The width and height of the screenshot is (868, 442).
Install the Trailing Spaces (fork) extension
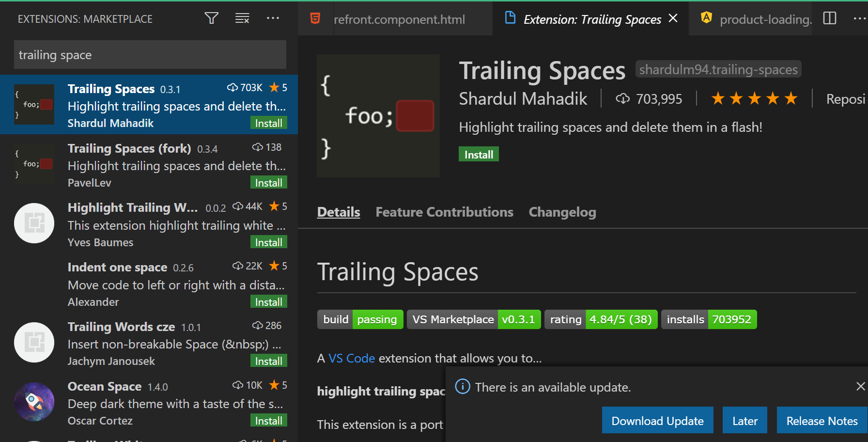[x=268, y=182]
